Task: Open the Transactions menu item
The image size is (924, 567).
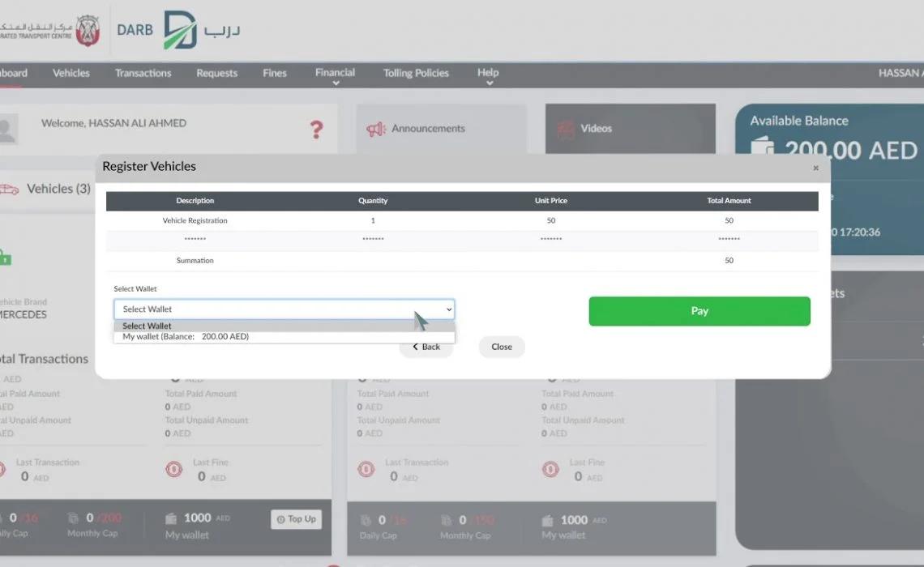Action: tap(143, 73)
